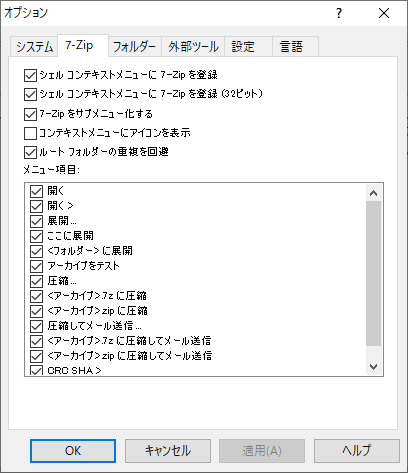
Task: Uncheck the アーカイブをテスト menu item
Action: 36,266
